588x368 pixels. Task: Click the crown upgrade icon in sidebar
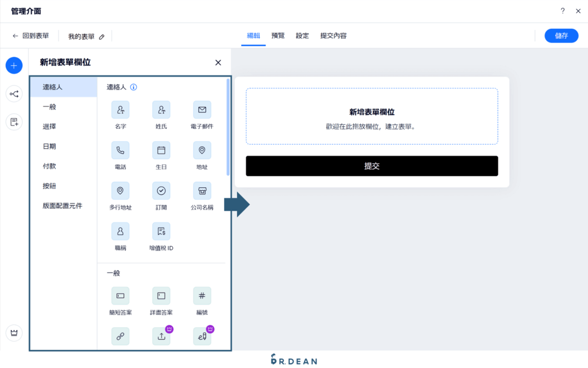tap(14, 333)
